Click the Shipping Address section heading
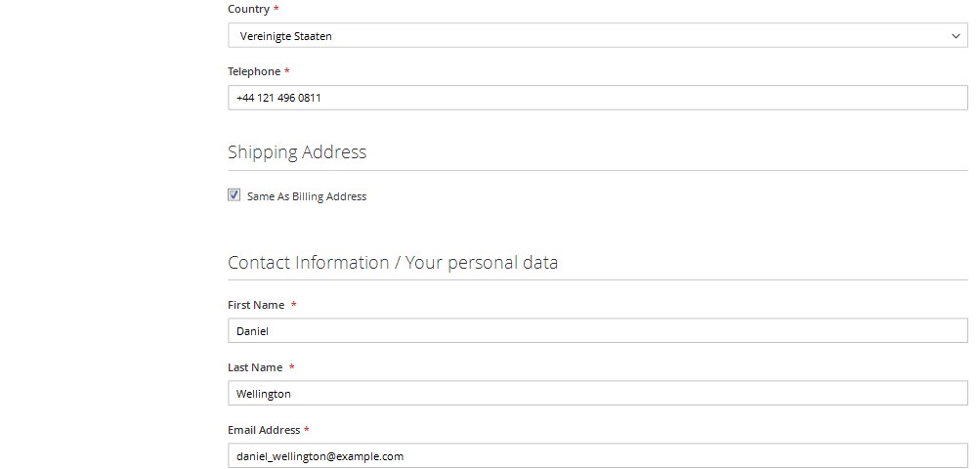Image resolution: width=980 pixels, height=469 pixels. 297,152
